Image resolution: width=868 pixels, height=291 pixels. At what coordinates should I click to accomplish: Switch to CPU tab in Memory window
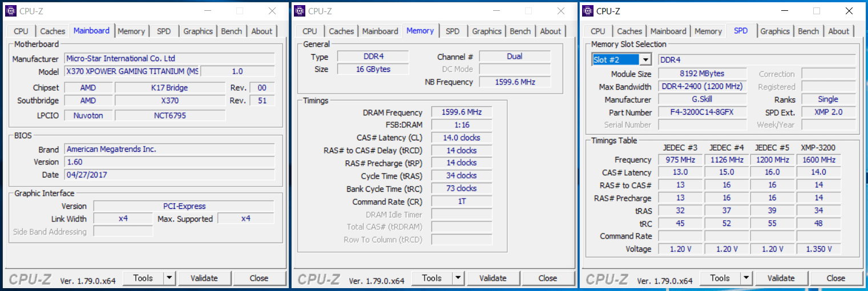[x=310, y=31]
